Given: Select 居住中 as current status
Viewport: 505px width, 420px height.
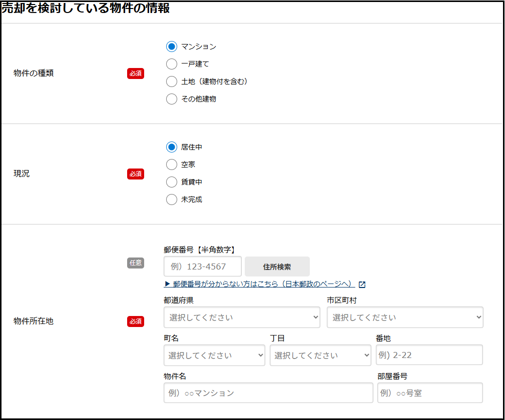Looking at the screenshot, I should 172,147.
